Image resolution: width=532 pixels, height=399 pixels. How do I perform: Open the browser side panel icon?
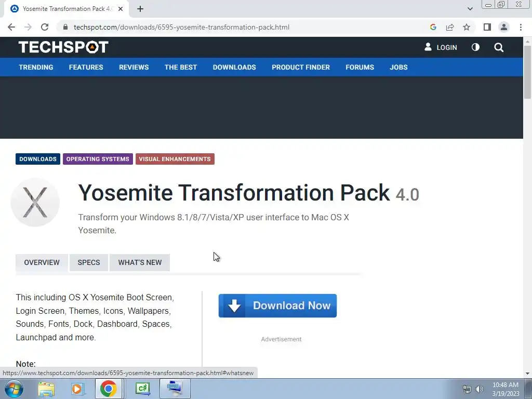(x=487, y=27)
